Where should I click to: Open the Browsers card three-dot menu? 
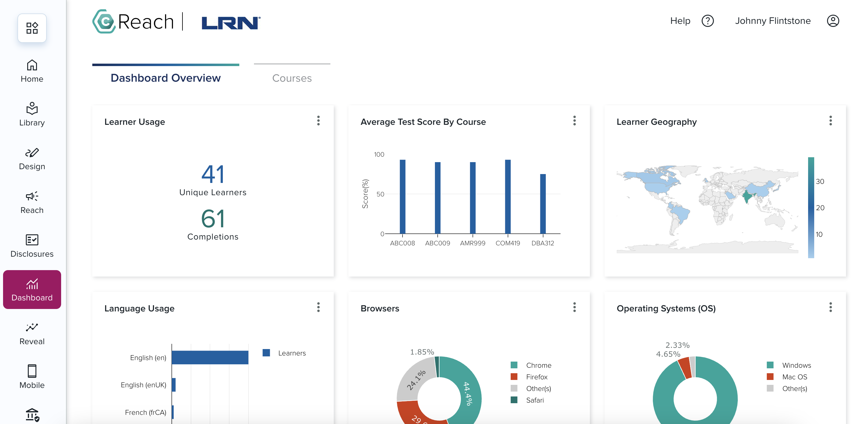tap(574, 308)
